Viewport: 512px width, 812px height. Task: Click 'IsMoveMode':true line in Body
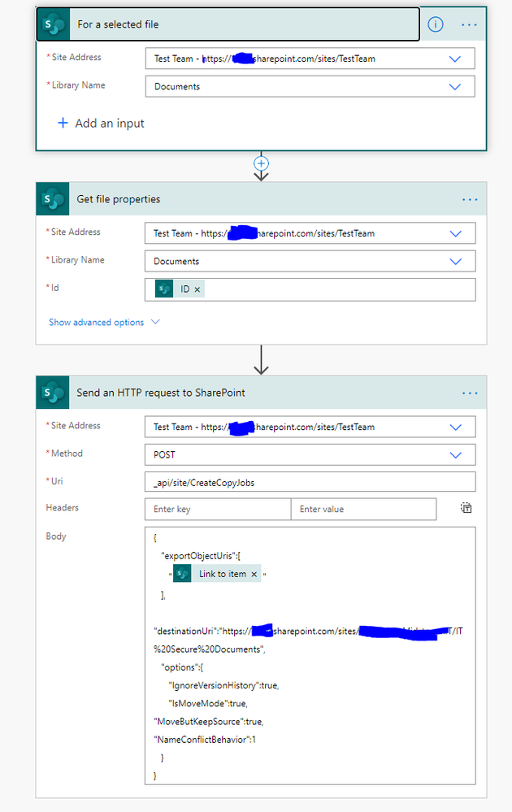(x=208, y=703)
